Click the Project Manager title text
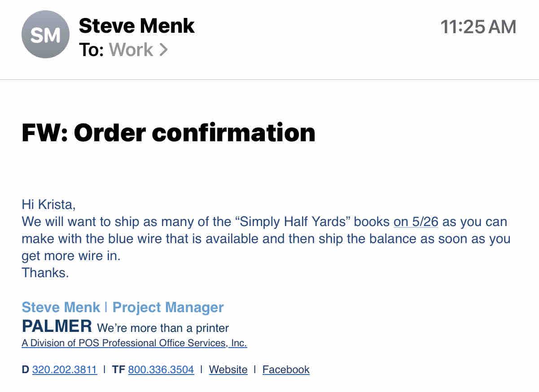The image size is (539, 392). coord(168,307)
